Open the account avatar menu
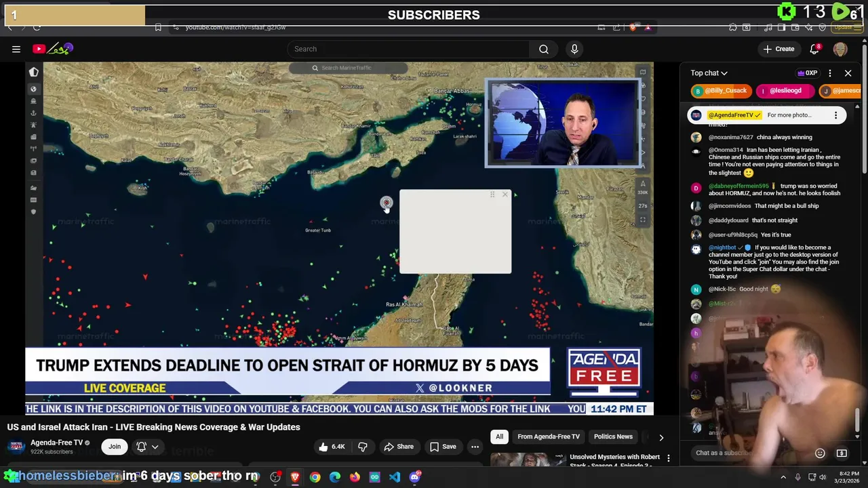The width and height of the screenshot is (868, 488). [840, 49]
